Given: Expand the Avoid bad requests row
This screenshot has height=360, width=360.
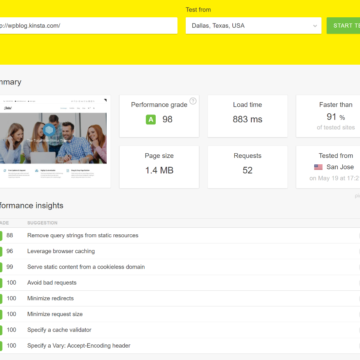Looking at the screenshot, I should point(180,283).
